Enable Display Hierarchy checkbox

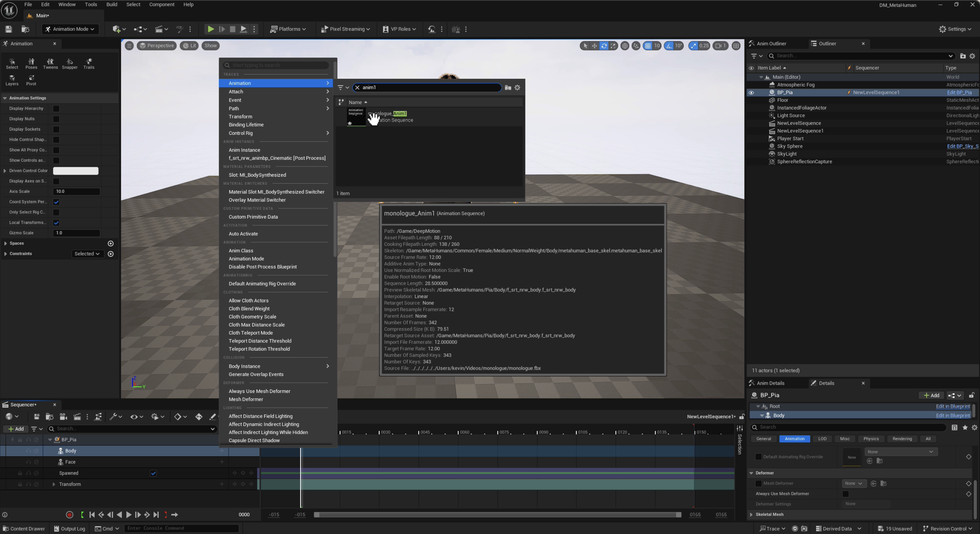pos(56,109)
